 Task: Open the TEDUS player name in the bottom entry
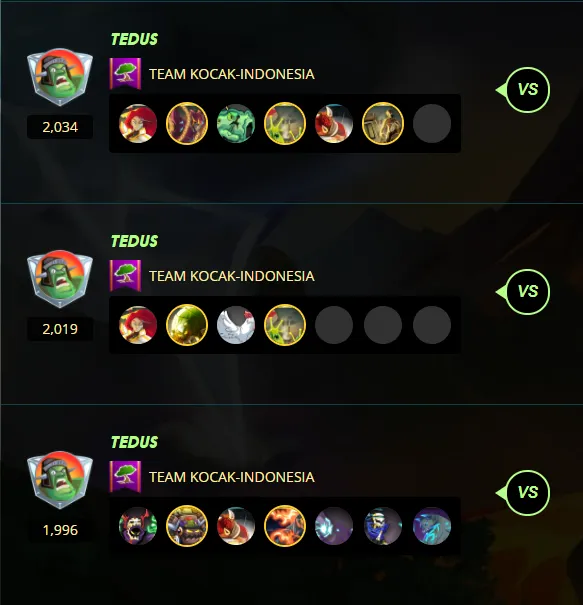pyautogui.click(x=134, y=442)
